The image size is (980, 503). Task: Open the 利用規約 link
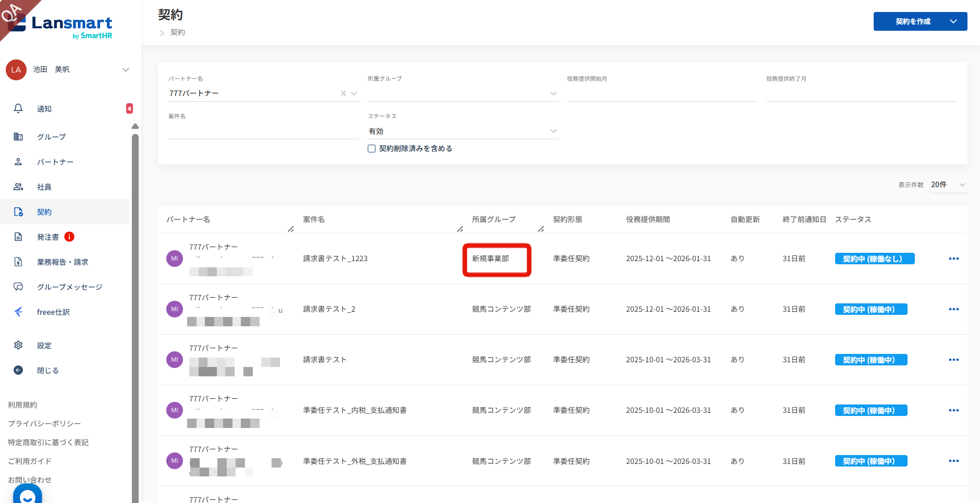(22, 405)
